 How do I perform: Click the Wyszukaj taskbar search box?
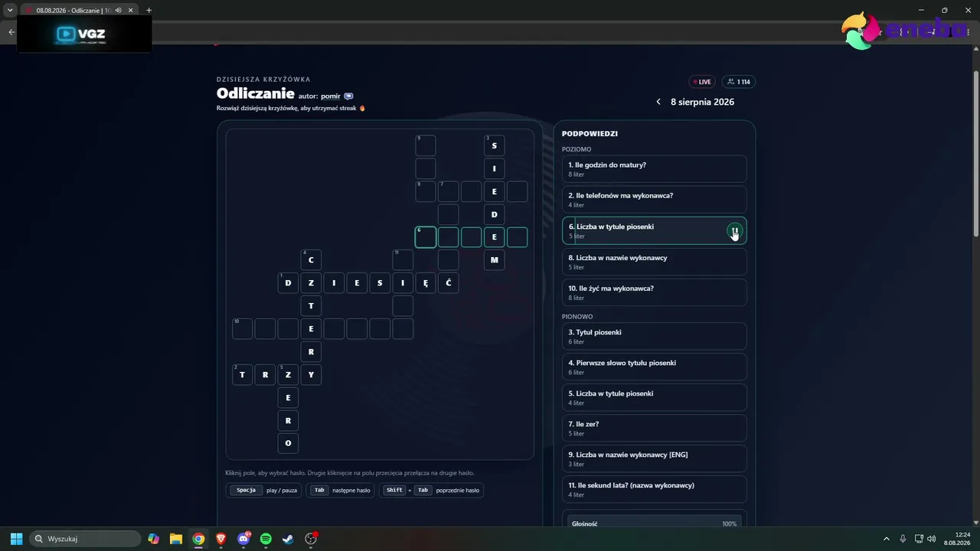[x=85, y=539]
